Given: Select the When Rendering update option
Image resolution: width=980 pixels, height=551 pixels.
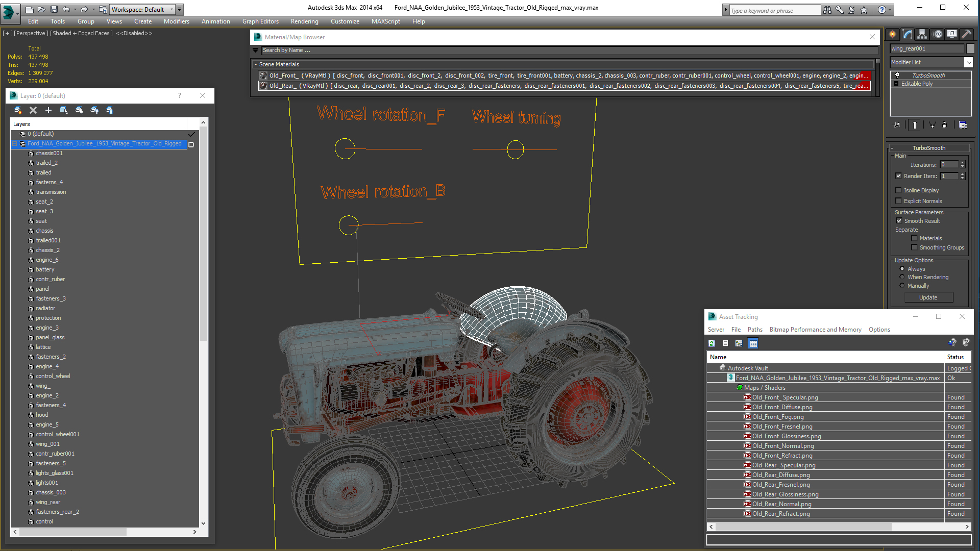Looking at the screenshot, I should click(x=902, y=277).
